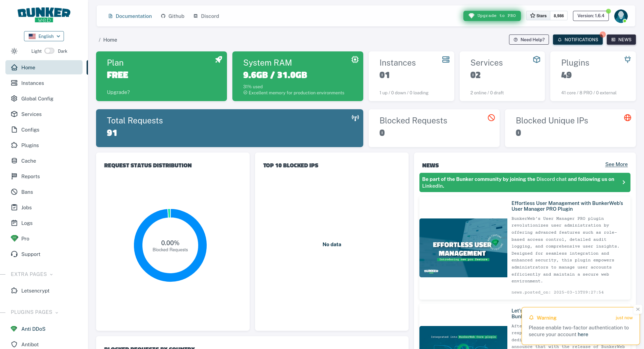The image size is (644, 349).
Task: Switch theme using the Light/Dark toggle
Action: [49, 50]
